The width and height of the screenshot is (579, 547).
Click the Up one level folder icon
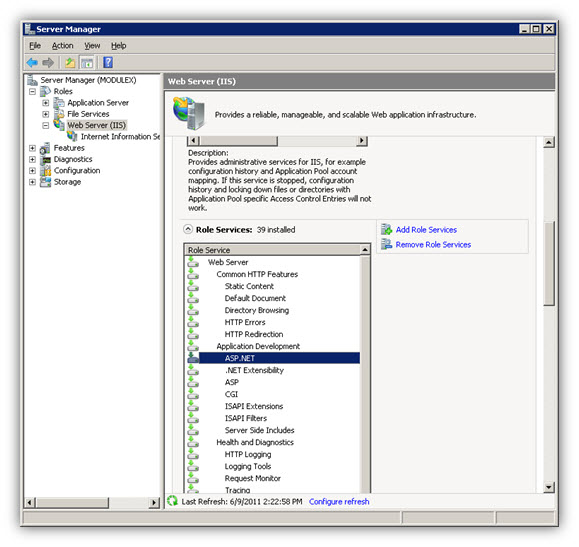pyautogui.click(x=70, y=63)
